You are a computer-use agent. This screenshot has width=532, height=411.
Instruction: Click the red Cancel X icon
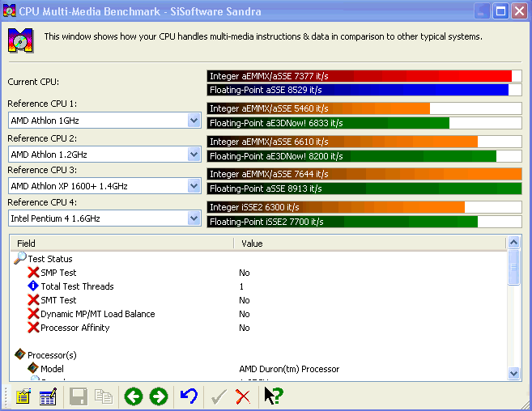243,396
